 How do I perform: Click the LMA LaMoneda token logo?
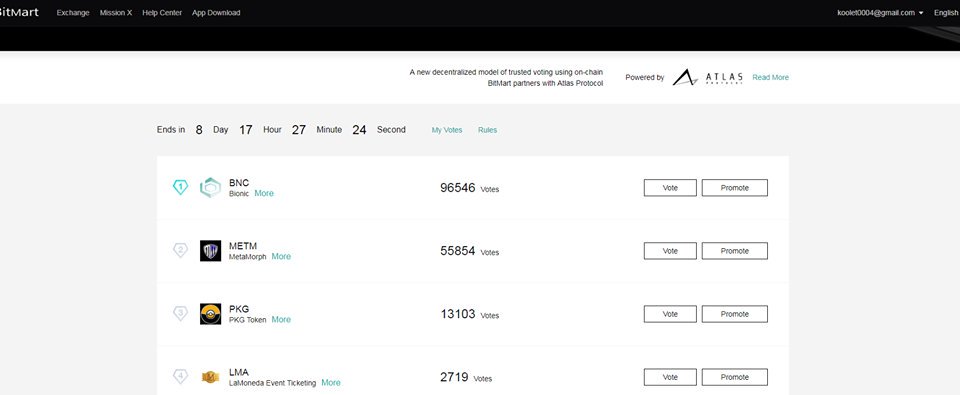(x=210, y=377)
